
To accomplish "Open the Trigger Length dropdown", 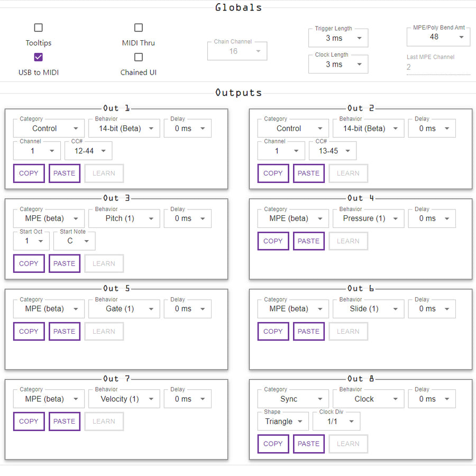I will [338, 38].
